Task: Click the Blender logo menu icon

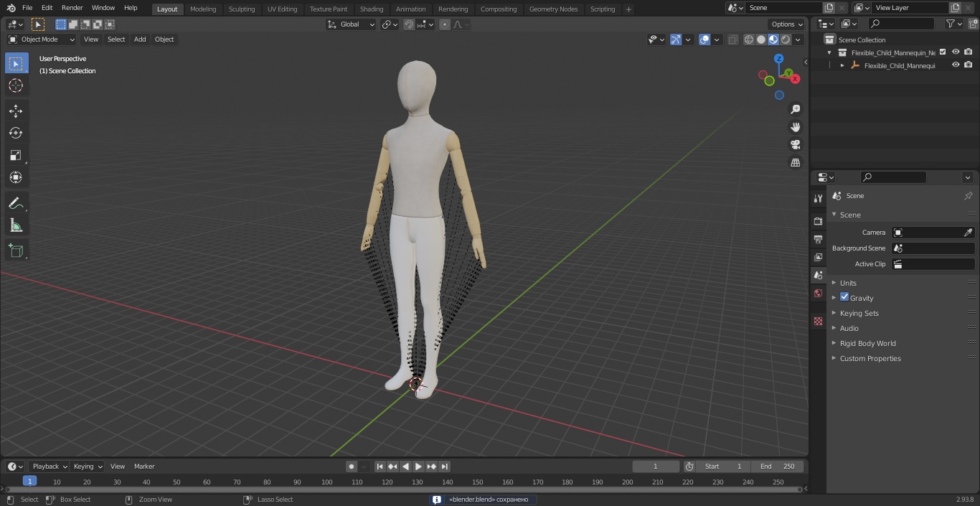Action: coord(9,8)
